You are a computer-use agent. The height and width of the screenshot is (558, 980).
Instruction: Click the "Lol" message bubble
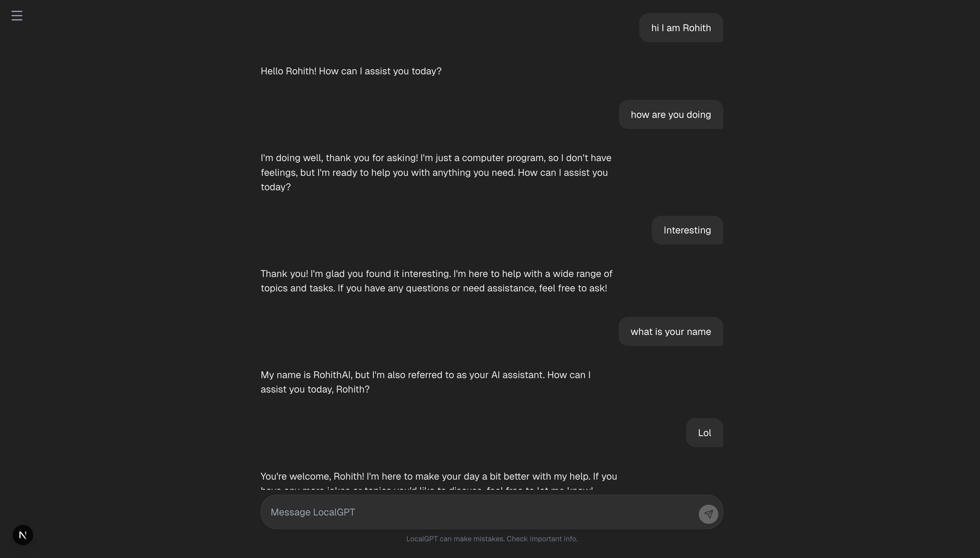[704, 433]
